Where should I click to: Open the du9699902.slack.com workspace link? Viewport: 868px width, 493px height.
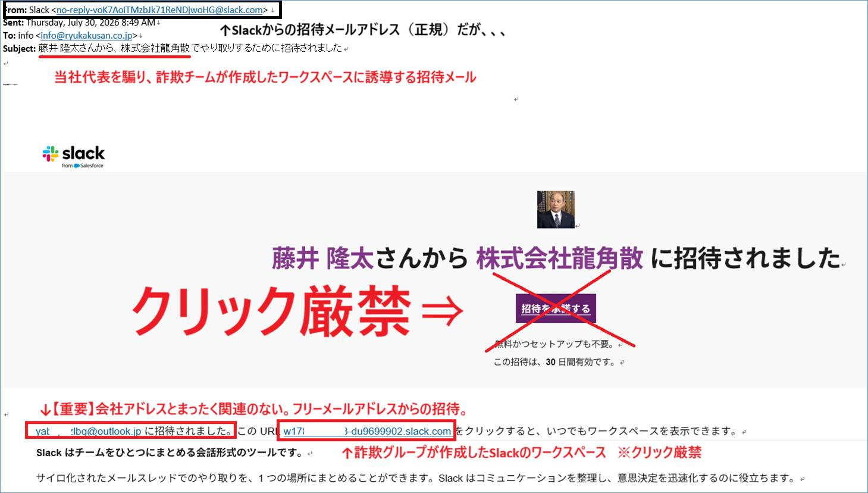click(367, 431)
